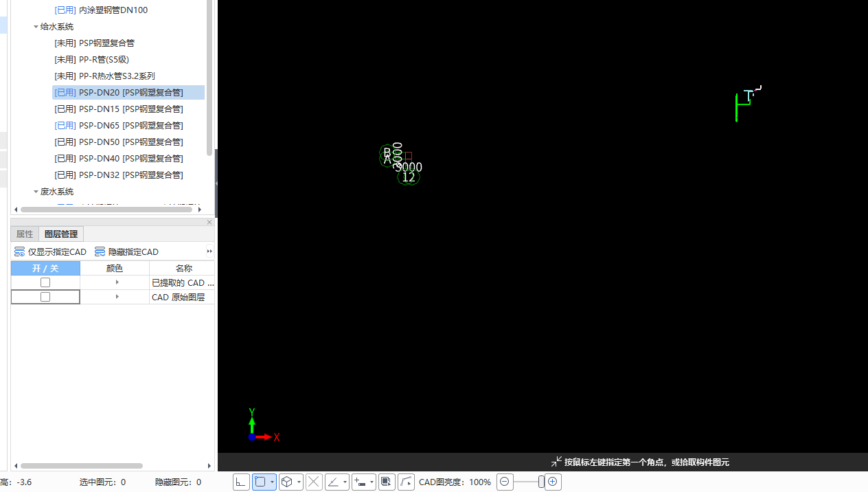Toggle the cross snap icon
This screenshot has height=492, width=868.
click(x=314, y=482)
